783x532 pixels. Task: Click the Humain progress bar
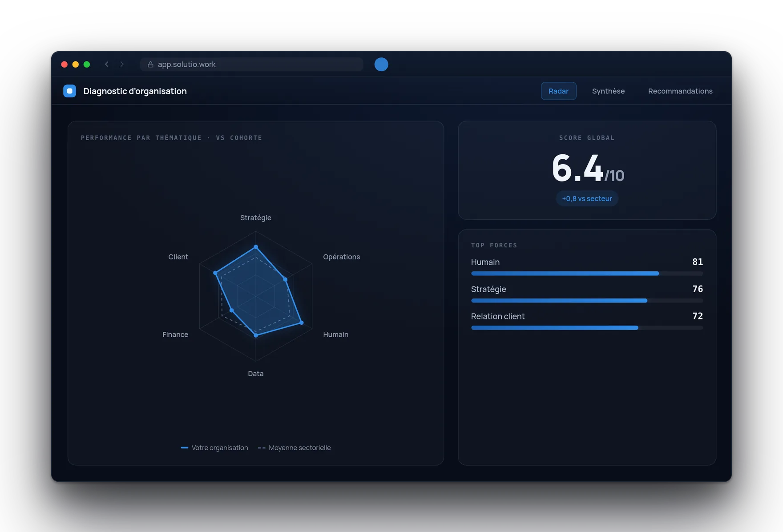(x=587, y=274)
